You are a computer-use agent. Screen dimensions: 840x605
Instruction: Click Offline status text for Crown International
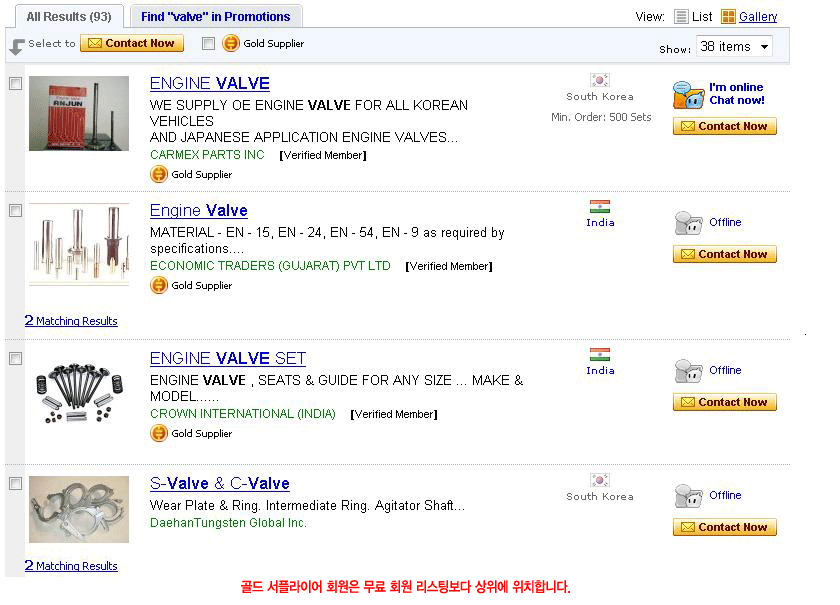[x=725, y=370]
